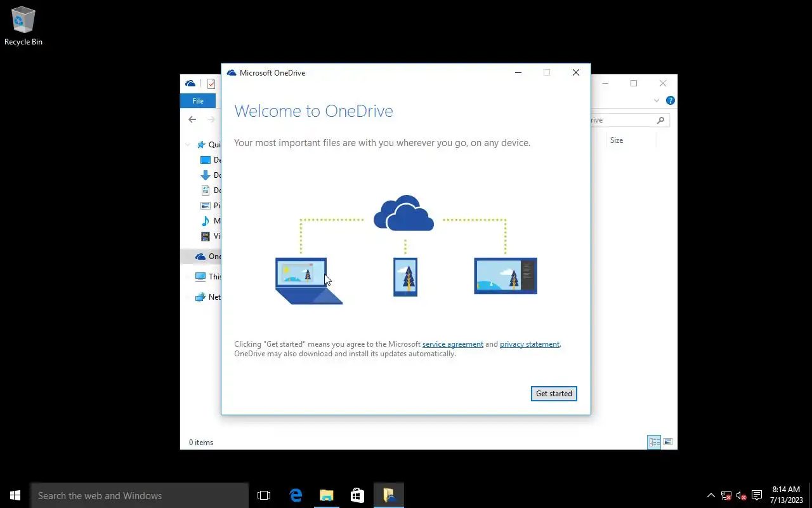Image resolution: width=812 pixels, height=508 pixels.
Task: Click the taskbar clock showing 8:14 AM
Action: tap(787, 495)
